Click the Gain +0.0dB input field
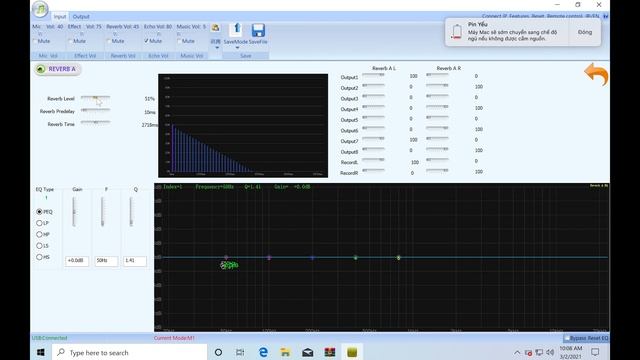The height and width of the screenshot is (360, 640). (x=77, y=261)
